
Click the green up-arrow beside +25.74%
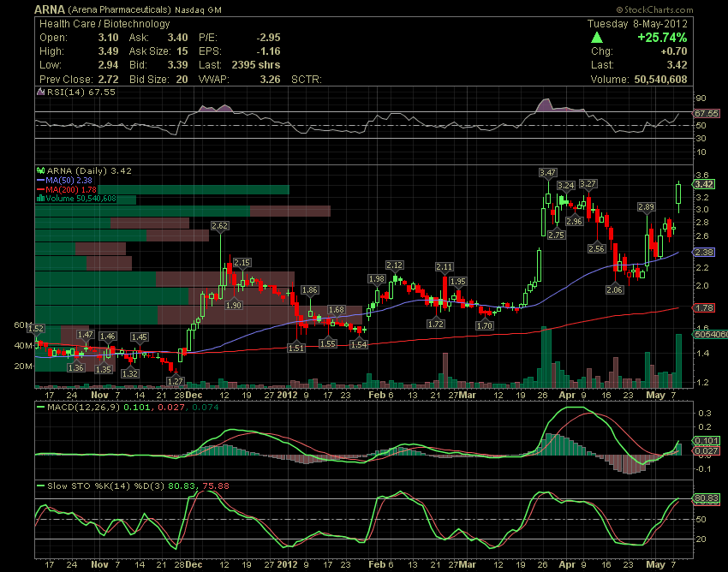(x=597, y=38)
